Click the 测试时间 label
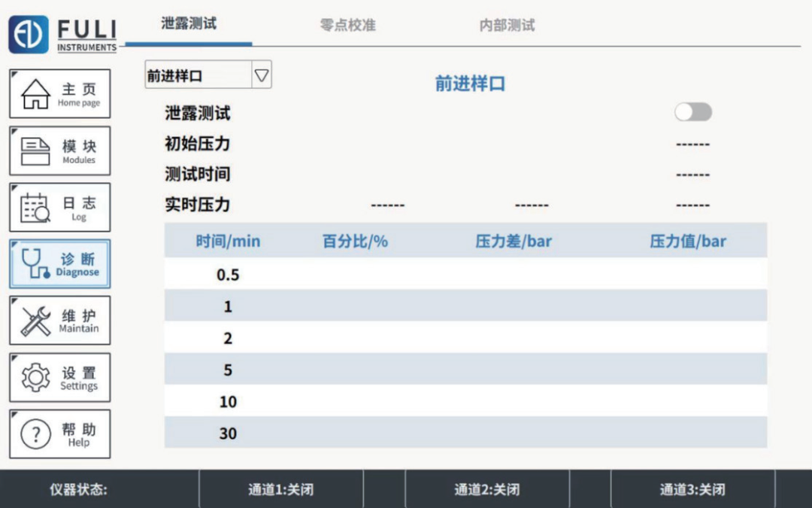The height and width of the screenshot is (508, 812). (x=197, y=174)
